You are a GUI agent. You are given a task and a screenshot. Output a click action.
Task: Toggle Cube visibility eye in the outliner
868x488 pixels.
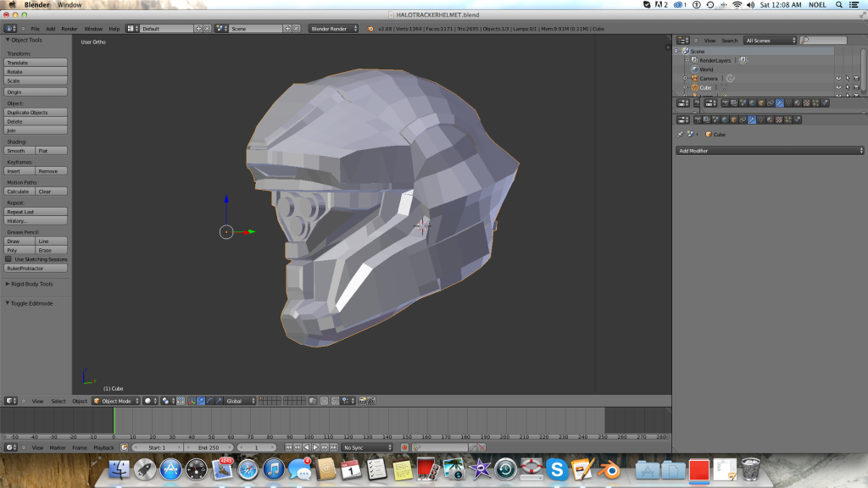tap(838, 87)
